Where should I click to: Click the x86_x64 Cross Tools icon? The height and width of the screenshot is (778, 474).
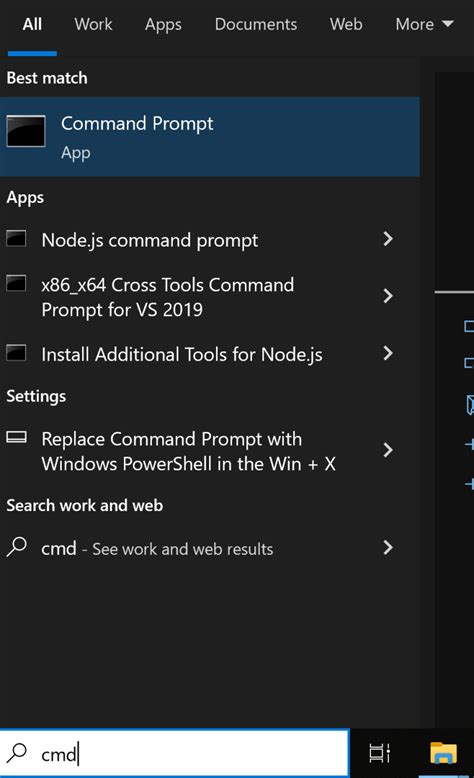pyautogui.click(x=16, y=283)
